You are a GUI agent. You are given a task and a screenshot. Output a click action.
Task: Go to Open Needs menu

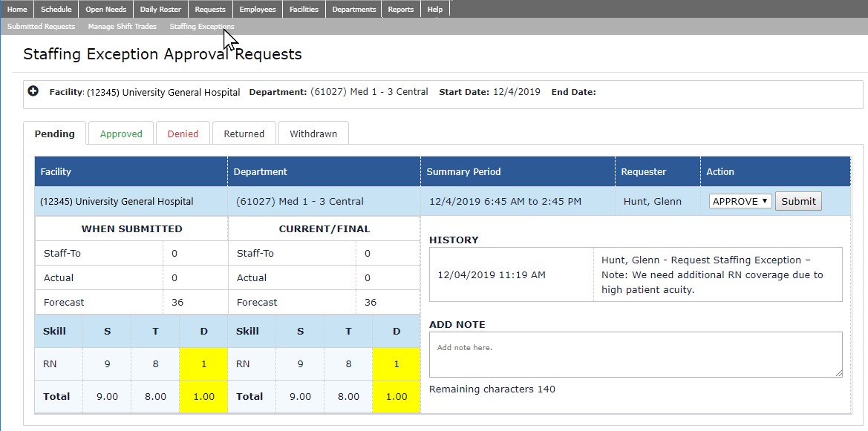tap(105, 10)
